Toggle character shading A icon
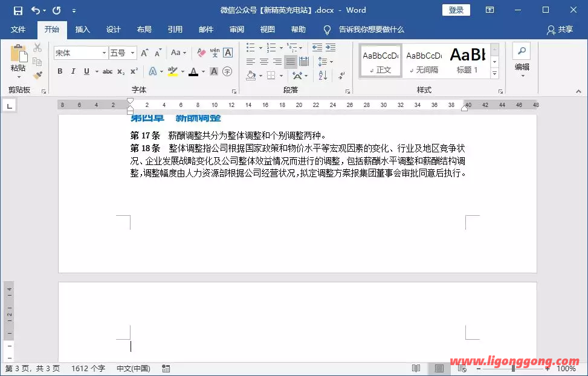 [x=214, y=71]
